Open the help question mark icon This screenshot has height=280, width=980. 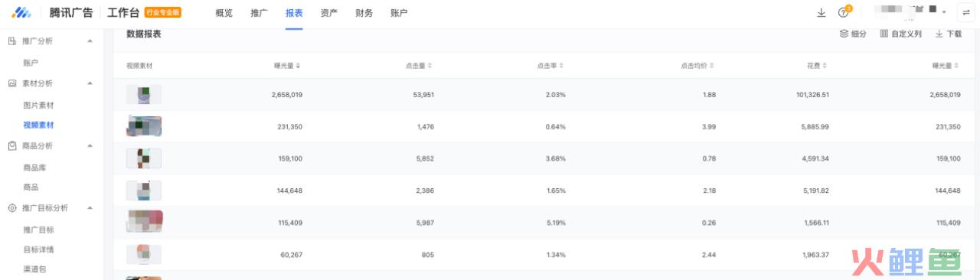(x=843, y=13)
